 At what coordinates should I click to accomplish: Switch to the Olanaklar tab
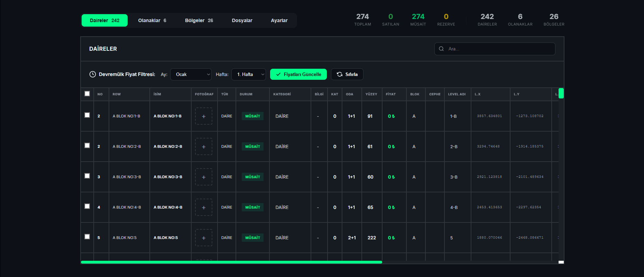(x=152, y=20)
